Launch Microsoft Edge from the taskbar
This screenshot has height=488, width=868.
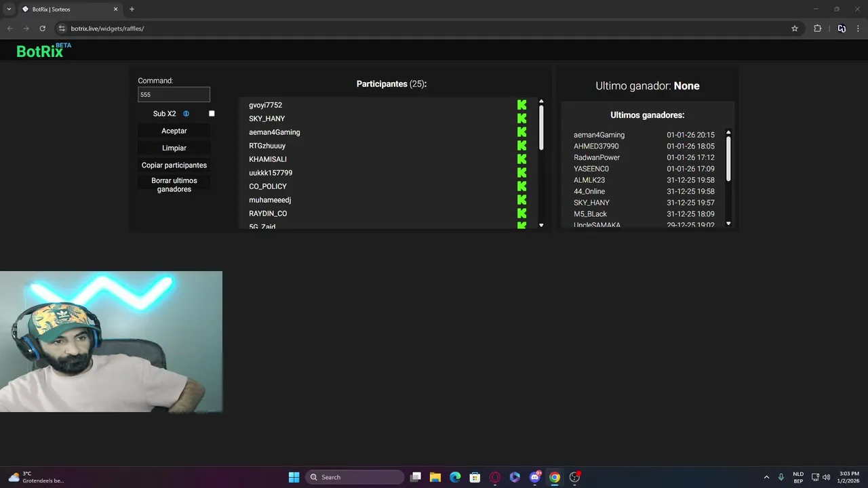[x=455, y=477]
